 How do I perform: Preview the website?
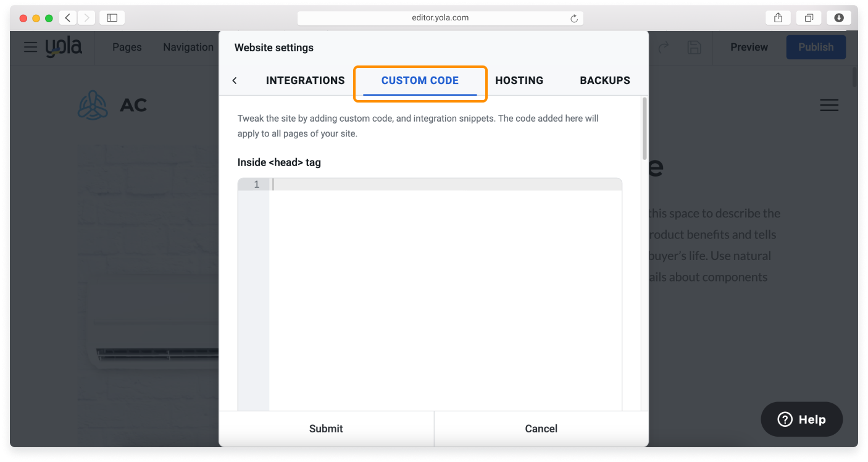[749, 47]
